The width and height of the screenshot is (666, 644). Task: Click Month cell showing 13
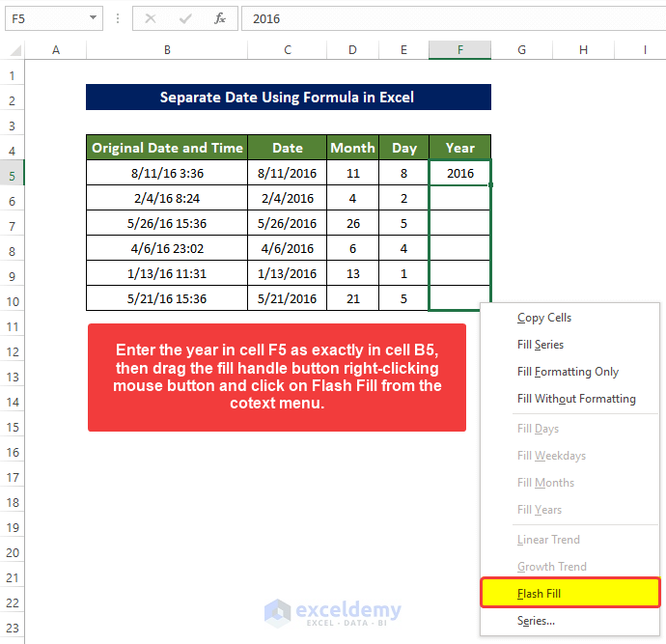click(x=352, y=273)
